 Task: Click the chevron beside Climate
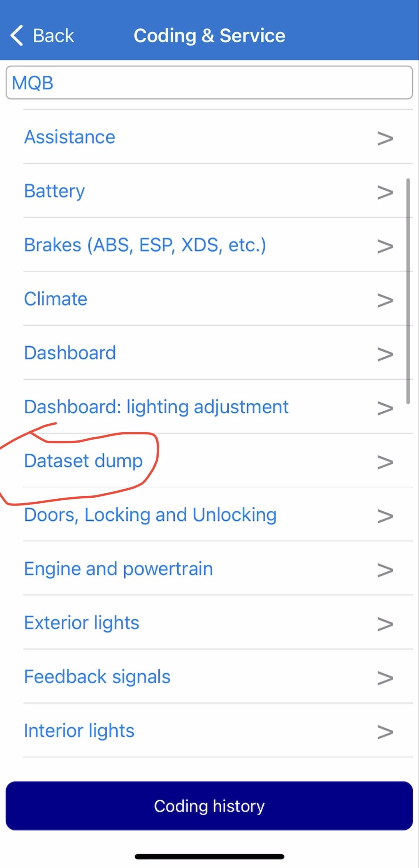click(385, 300)
